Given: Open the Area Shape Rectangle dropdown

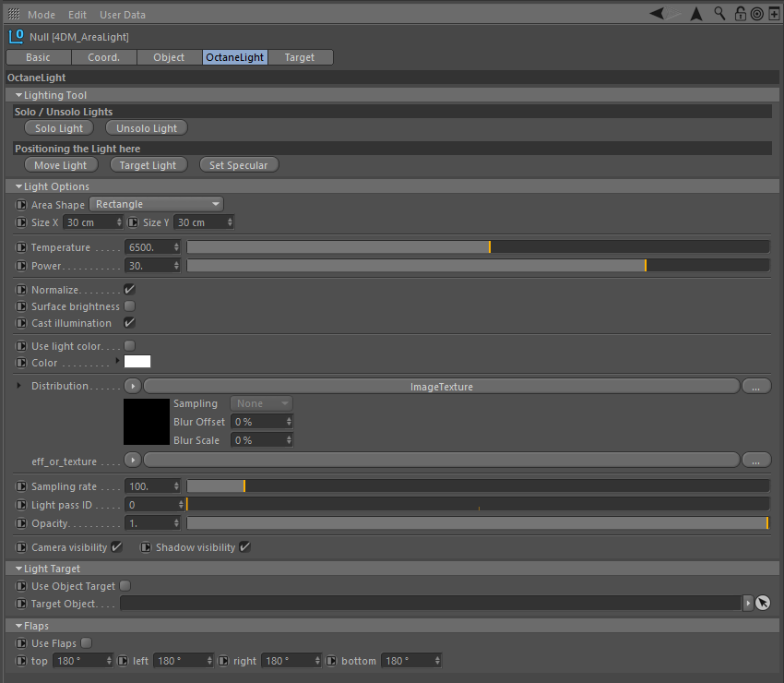Looking at the screenshot, I should (157, 204).
